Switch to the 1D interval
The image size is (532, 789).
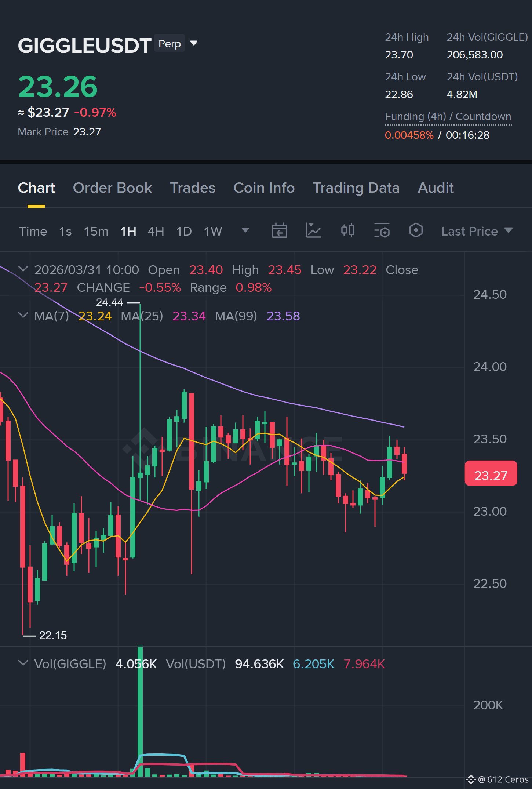point(184,231)
